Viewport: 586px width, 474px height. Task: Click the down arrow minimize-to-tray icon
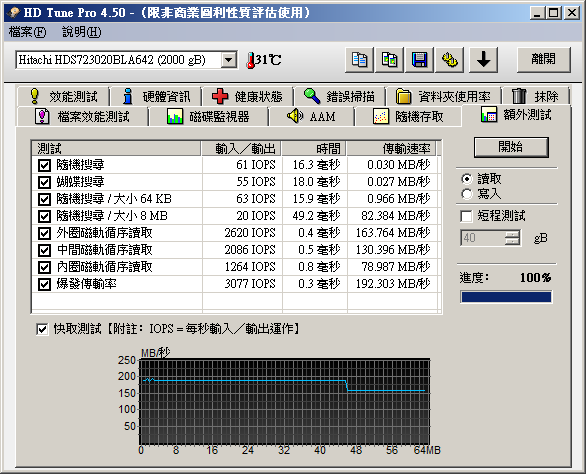point(484,60)
